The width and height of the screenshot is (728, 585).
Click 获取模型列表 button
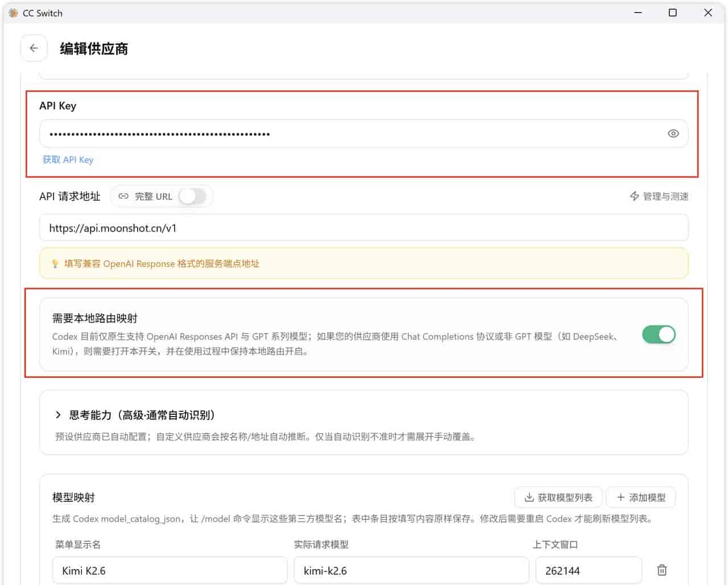[558, 497]
